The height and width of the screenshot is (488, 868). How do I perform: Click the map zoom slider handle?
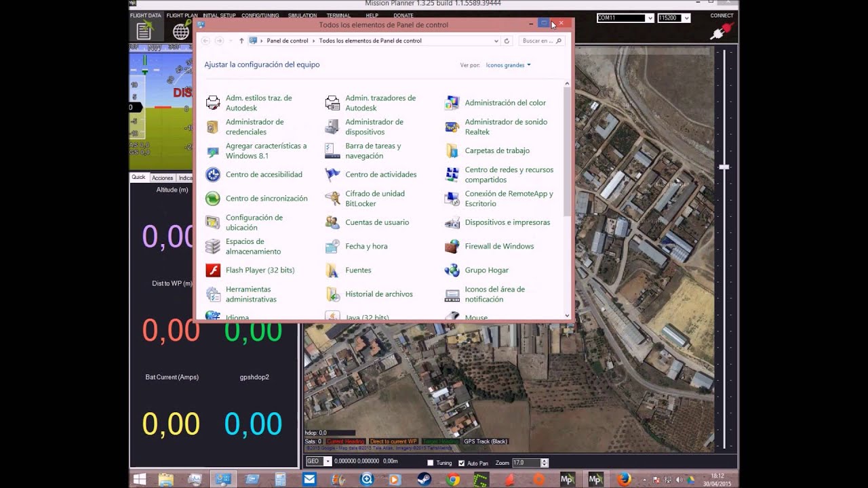724,167
